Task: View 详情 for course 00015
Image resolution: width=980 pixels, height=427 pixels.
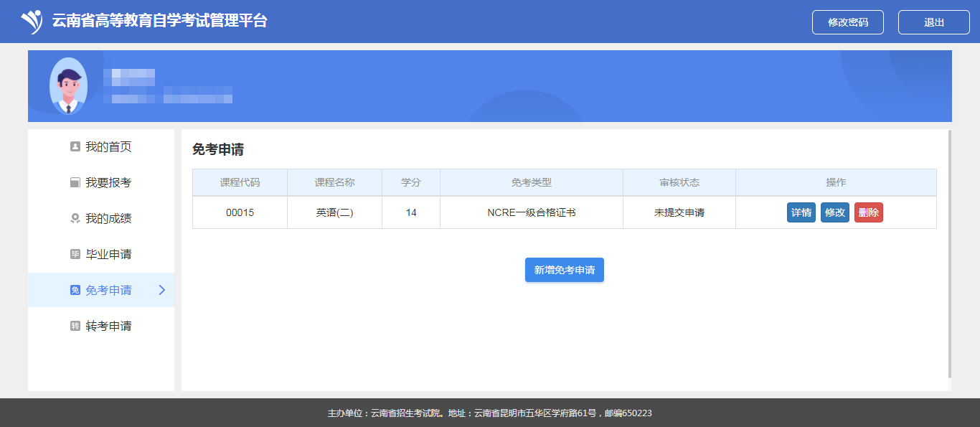Action: point(801,212)
